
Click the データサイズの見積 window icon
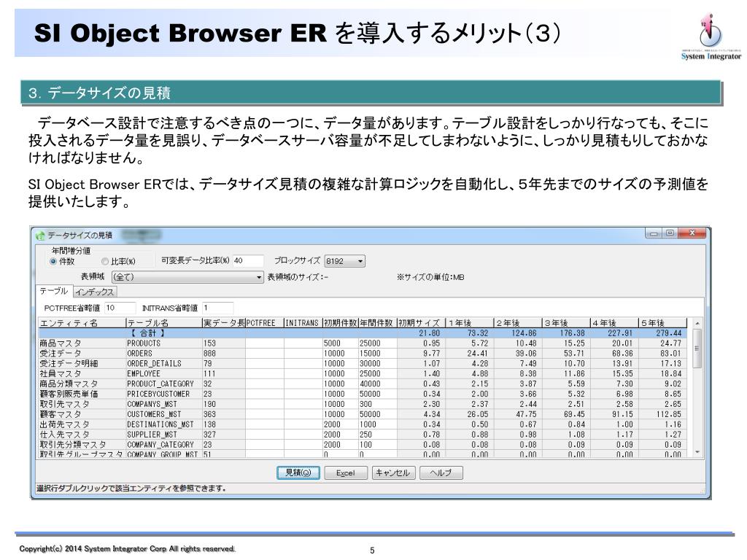(41, 236)
